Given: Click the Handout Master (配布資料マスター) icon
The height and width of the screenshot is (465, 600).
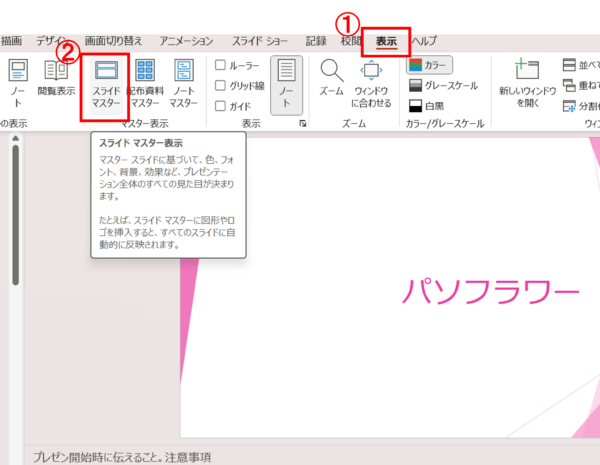Looking at the screenshot, I should point(144,85).
